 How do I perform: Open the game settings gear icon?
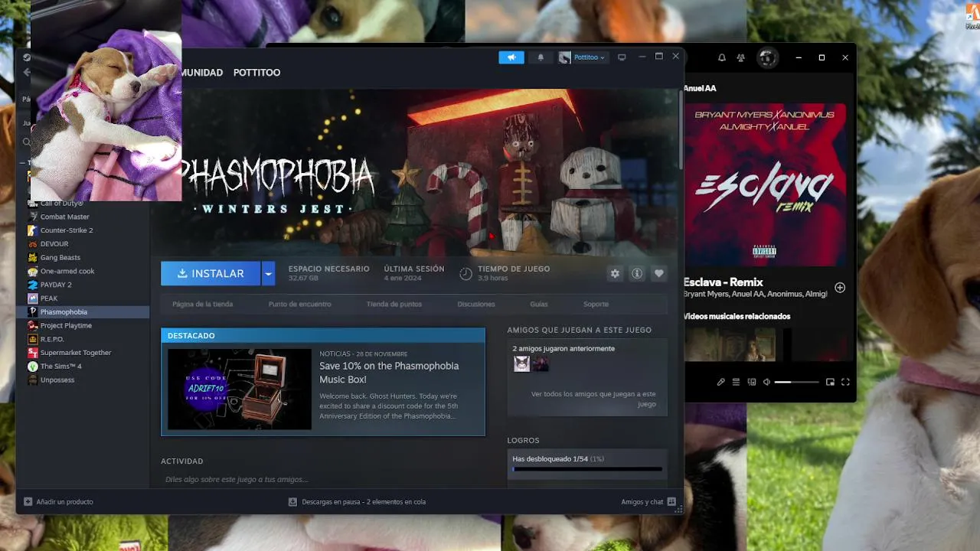point(615,273)
